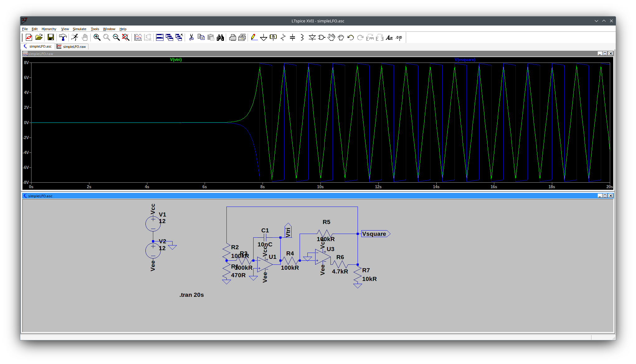Click the SPICE directive .op icon
This screenshot has width=636, height=364.
(x=399, y=37)
